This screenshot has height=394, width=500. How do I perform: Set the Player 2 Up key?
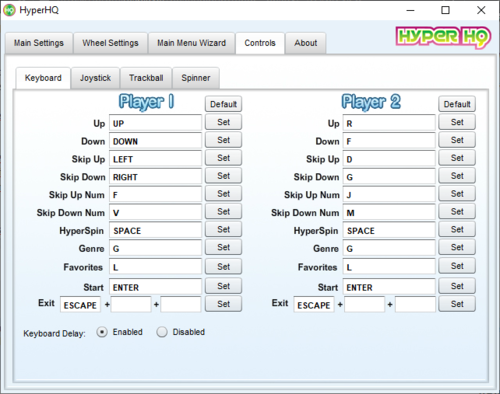coord(457,122)
